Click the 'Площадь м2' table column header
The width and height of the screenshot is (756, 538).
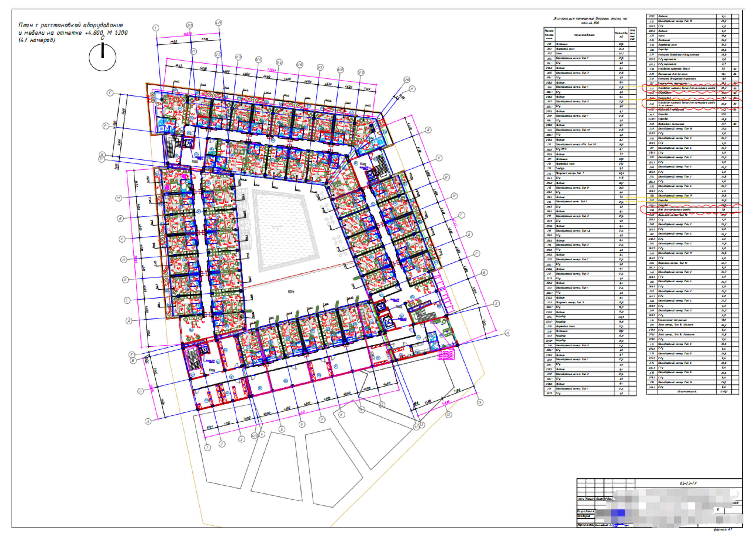pyautogui.click(x=621, y=35)
